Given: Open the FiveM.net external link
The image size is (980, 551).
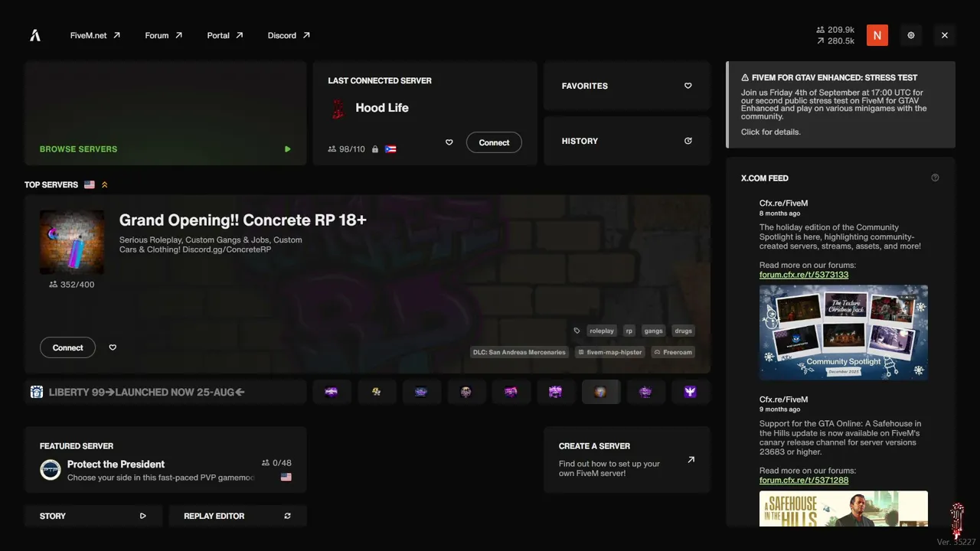Looking at the screenshot, I should tap(95, 35).
